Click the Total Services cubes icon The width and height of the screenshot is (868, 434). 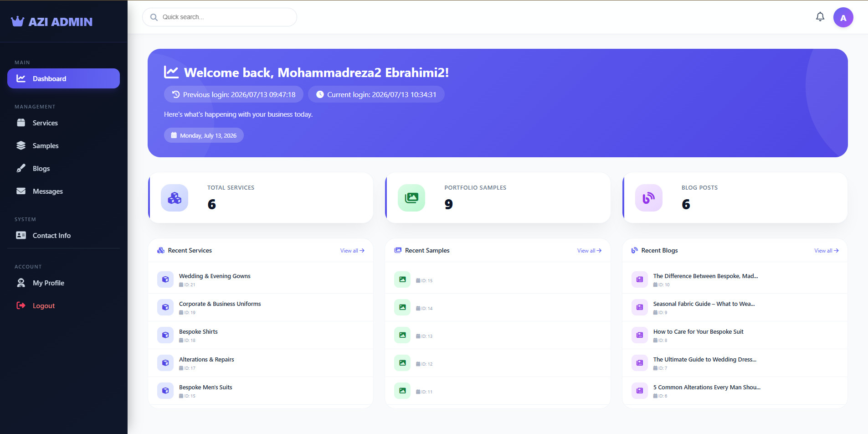pos(175,198)
